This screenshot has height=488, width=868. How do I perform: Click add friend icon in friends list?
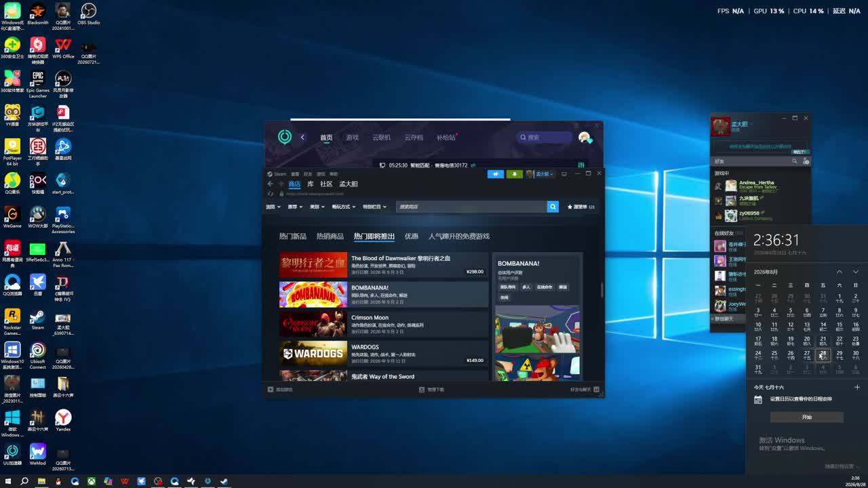point(806,161)
